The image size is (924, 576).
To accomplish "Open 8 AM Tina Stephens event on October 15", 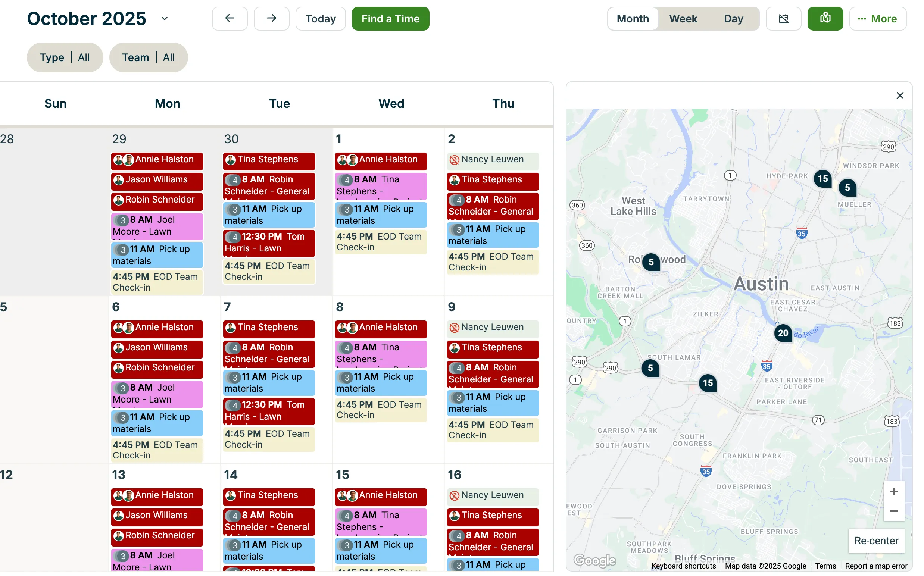I will coord(381,522).
